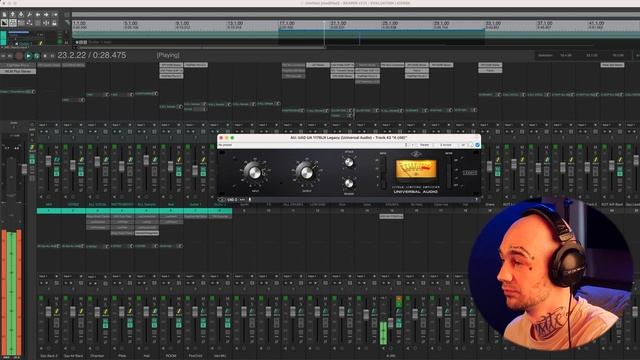Select the ROOM strip name
Image resolution: width=640 pixels, height=360 pixels.
[171, 356]
